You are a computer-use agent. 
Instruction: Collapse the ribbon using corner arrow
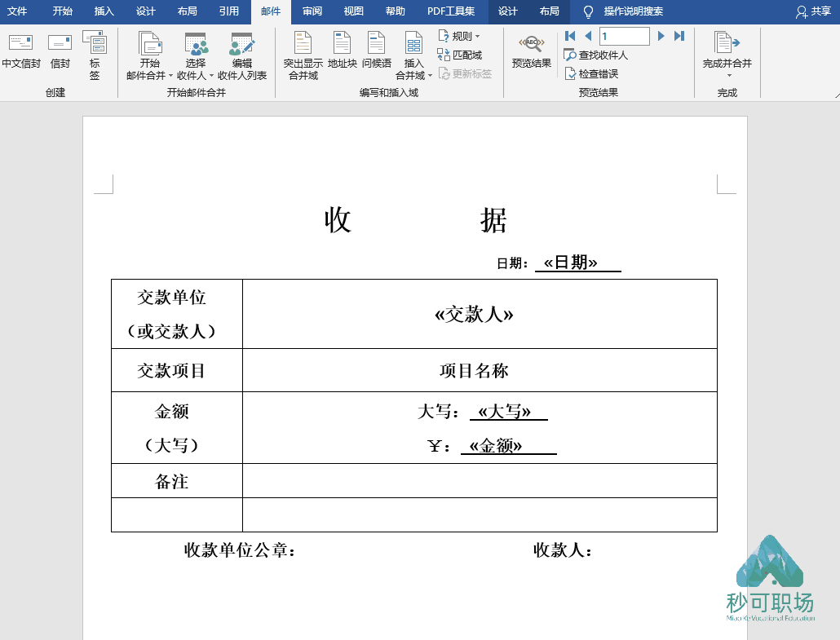click(837, 95)
